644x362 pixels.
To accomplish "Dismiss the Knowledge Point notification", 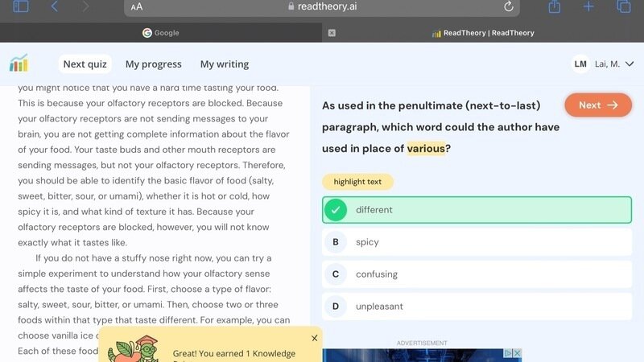I will (x=315, y=338).
